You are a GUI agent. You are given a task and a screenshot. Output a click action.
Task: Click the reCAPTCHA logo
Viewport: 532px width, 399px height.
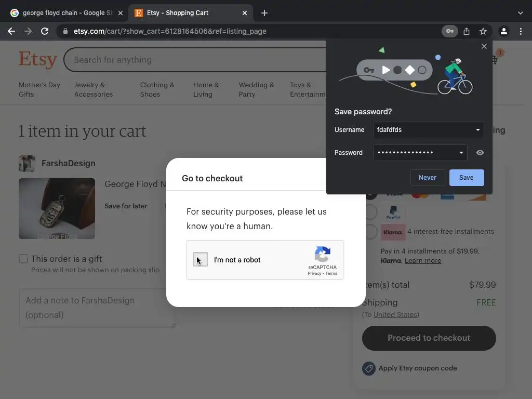322,254
